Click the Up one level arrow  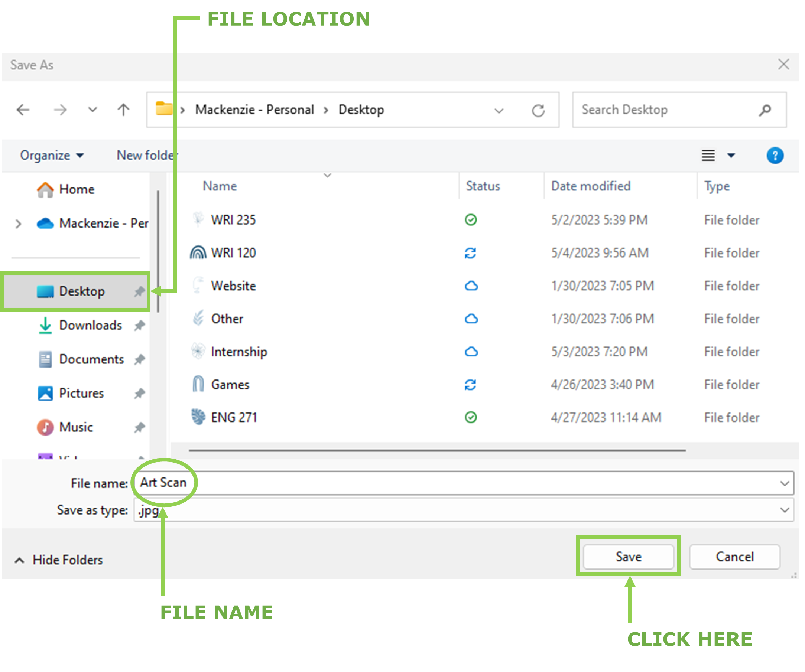click(123, 110)
